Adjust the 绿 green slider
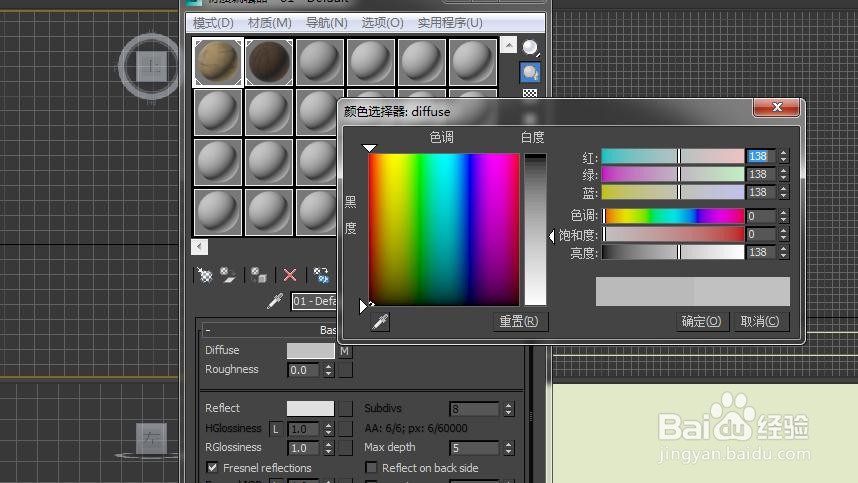This screenshot has height=483, width=858. [x=673, y=174]
